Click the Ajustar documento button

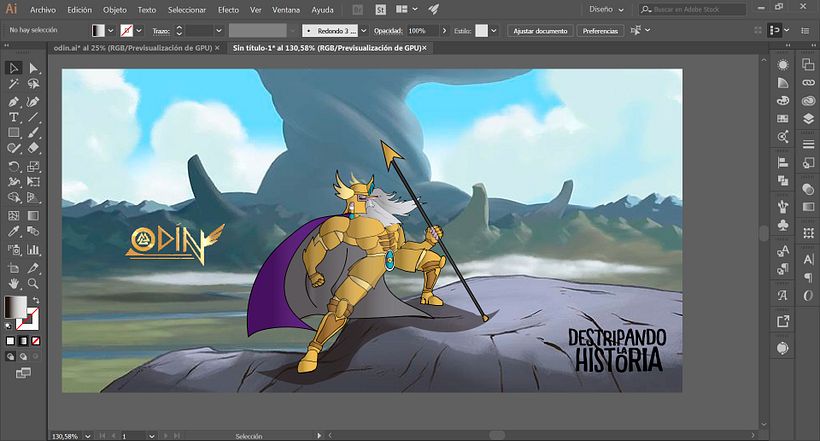[540, 31]
